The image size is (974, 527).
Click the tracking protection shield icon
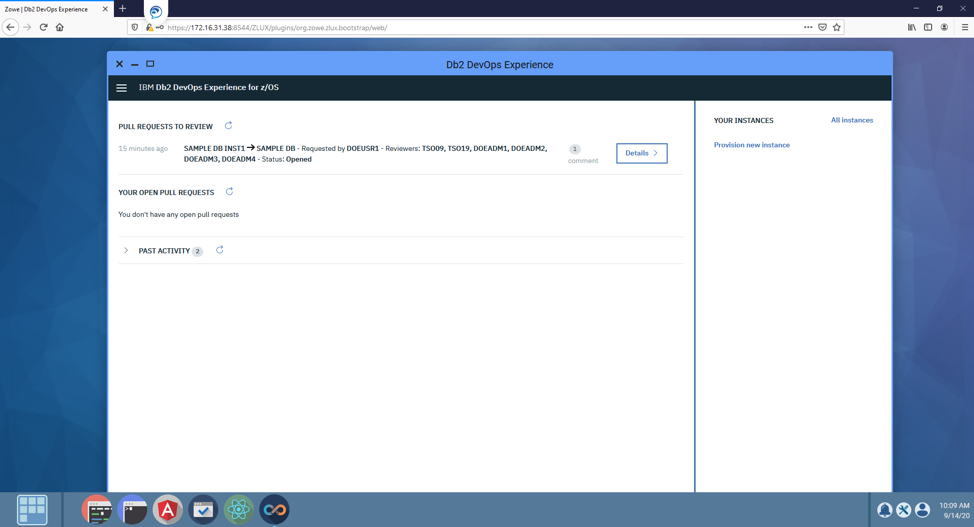pos(135,27)
